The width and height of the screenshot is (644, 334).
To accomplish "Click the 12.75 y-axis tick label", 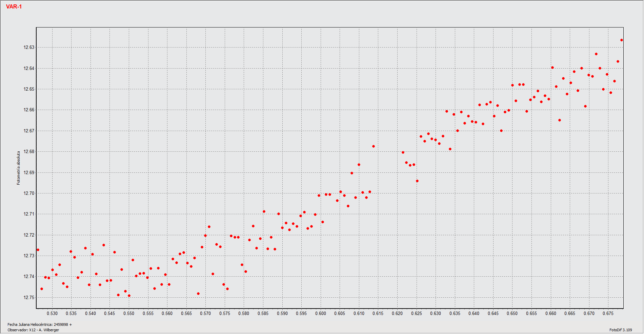I will click(29, 298).
